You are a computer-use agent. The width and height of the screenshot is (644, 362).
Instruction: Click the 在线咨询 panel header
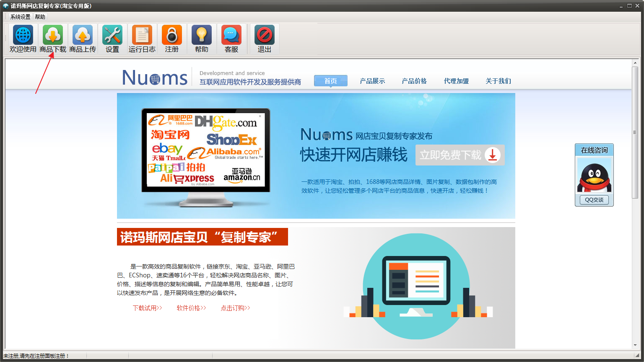(x=594, y=150)
